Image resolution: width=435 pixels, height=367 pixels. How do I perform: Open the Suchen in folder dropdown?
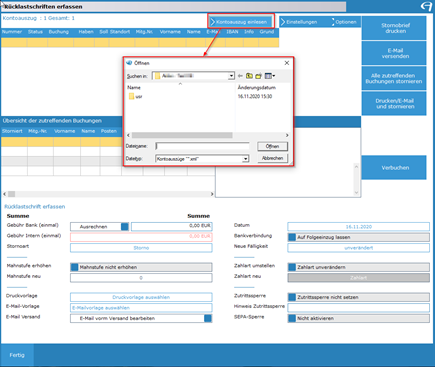point(231,76)
